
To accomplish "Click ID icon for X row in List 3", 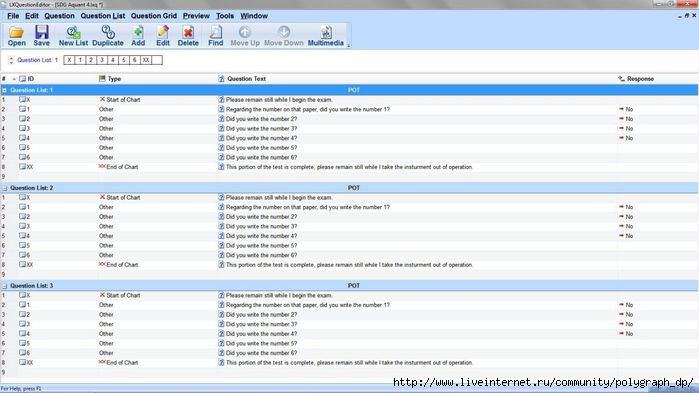I will (x=22, y=295).
